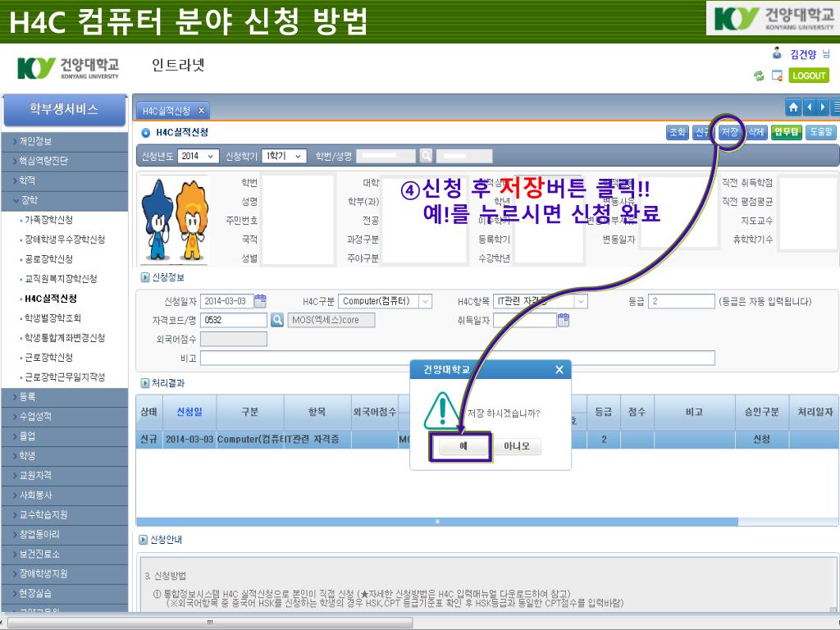Expand the 교수학습지원 menu

[64, 515]
